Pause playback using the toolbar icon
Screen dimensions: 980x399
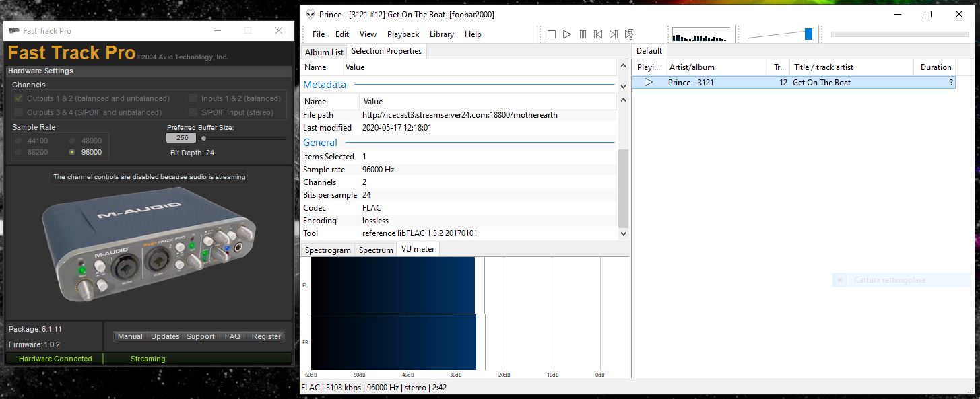[583, 34]
